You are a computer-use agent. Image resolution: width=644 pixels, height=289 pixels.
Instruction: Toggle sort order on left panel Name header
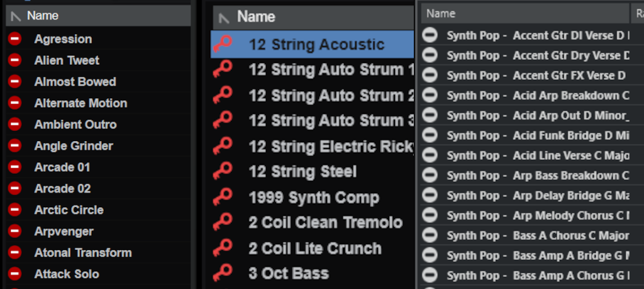43,16
